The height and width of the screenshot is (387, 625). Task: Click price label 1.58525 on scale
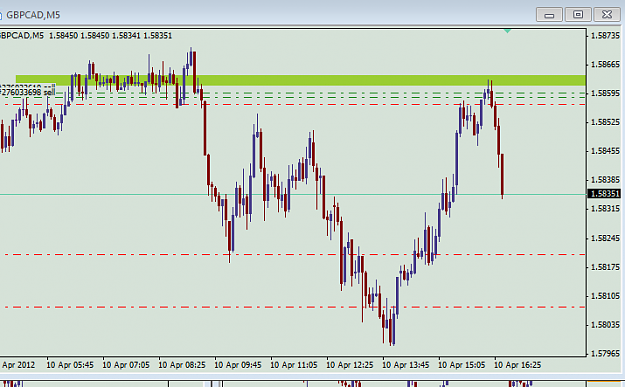[605, 122]
